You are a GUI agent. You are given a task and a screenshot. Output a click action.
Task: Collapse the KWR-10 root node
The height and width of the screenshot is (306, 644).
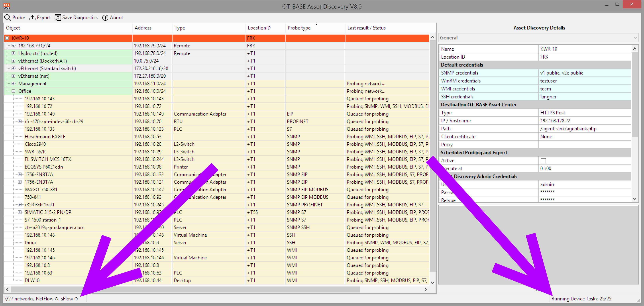coord(7,38)
